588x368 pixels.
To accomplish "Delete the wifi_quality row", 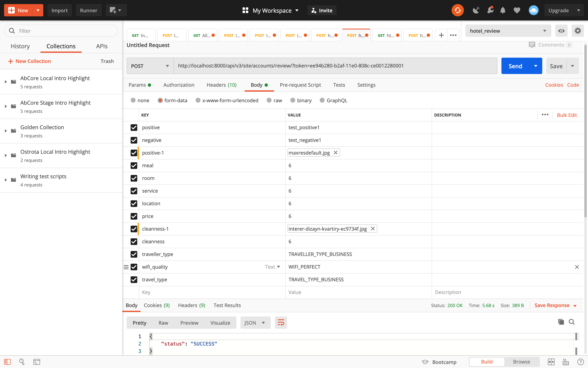I will point(577,267).
